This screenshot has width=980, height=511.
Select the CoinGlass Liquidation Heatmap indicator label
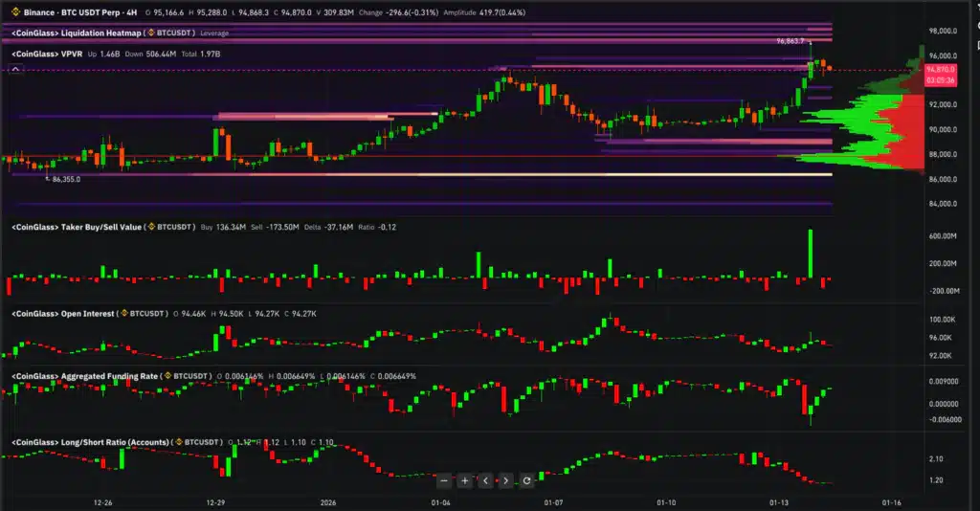(x=75, y=33)
